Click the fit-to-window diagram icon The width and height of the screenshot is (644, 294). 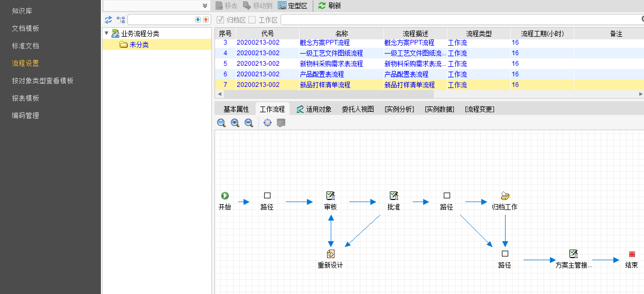coord(267,123)
